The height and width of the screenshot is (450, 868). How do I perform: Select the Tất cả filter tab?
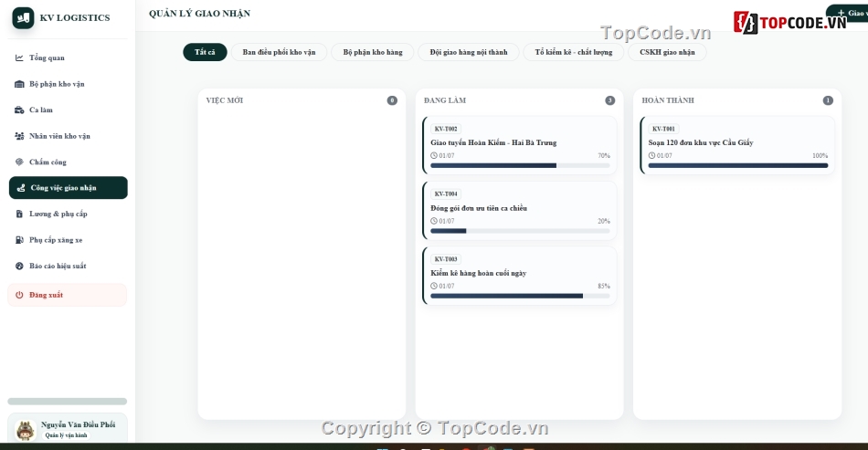[x=205, y=52]
